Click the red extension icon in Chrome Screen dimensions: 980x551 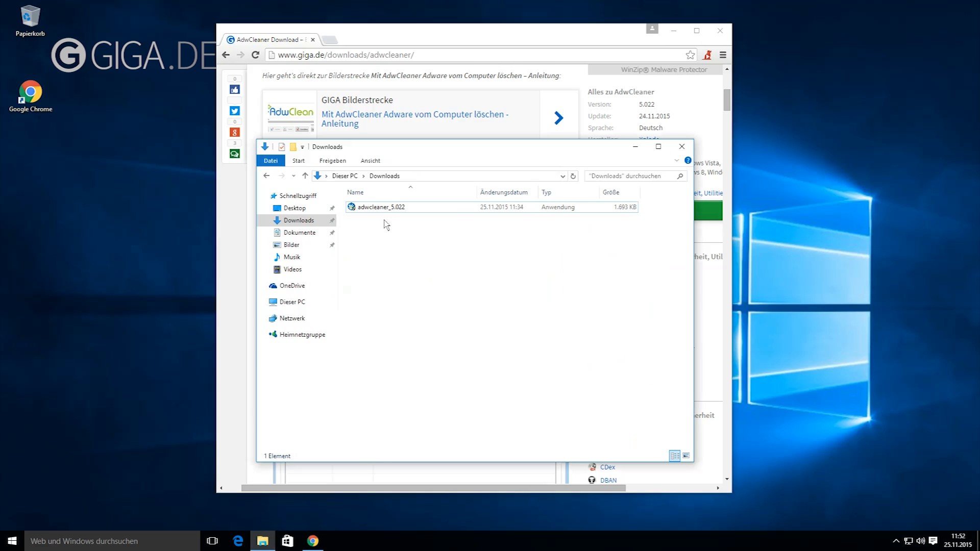pos(707,55)
